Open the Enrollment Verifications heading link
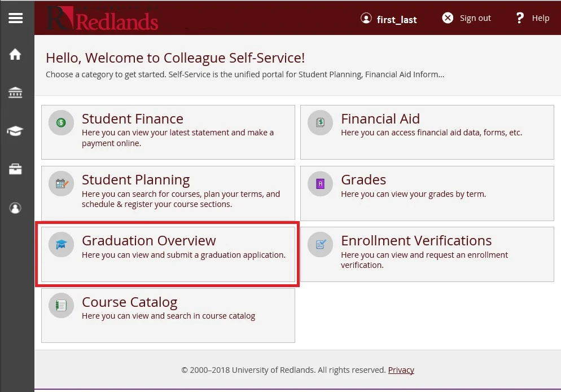Viewport: 561px width, 392px height. pos(416,241)
